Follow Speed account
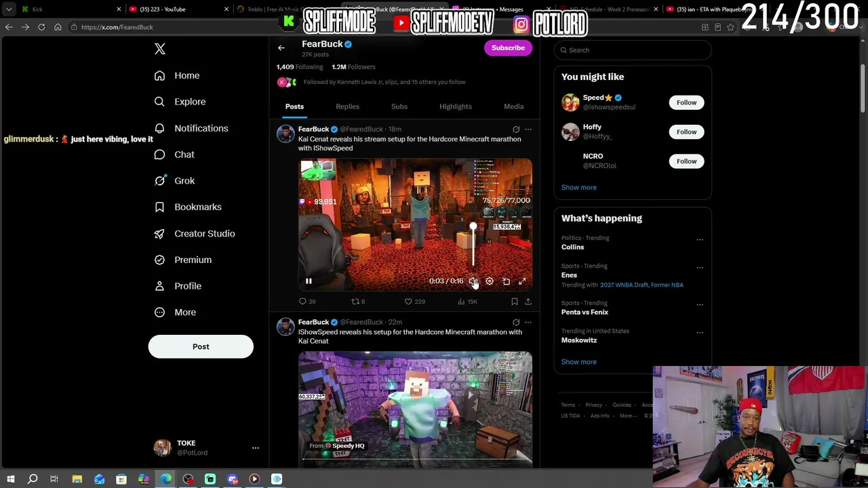This screenshot has width=868, height=488. (686, 102)
